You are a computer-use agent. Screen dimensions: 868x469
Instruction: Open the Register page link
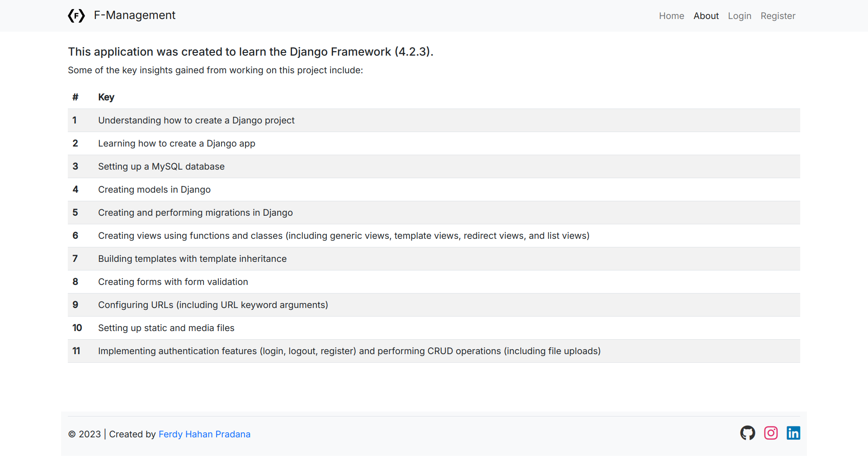[778, 16]
